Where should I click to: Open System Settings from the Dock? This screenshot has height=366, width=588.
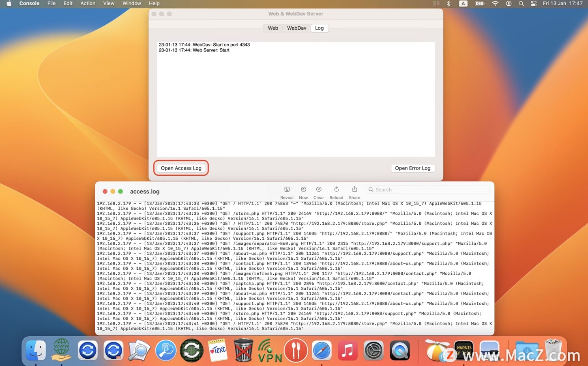click(373, 350)
